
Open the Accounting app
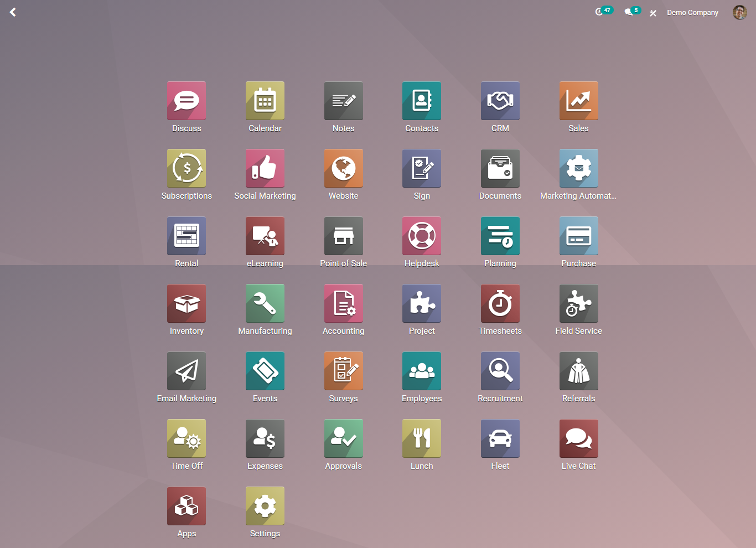[344, 303]
